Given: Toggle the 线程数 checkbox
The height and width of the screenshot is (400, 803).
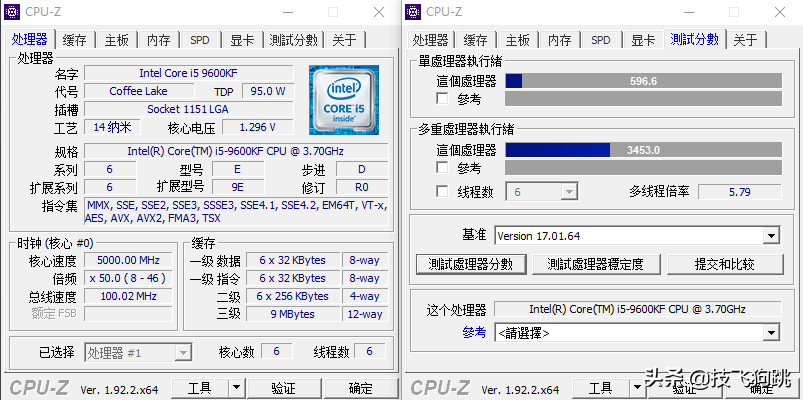Looking at the screenshot, I should click(442, 191).
